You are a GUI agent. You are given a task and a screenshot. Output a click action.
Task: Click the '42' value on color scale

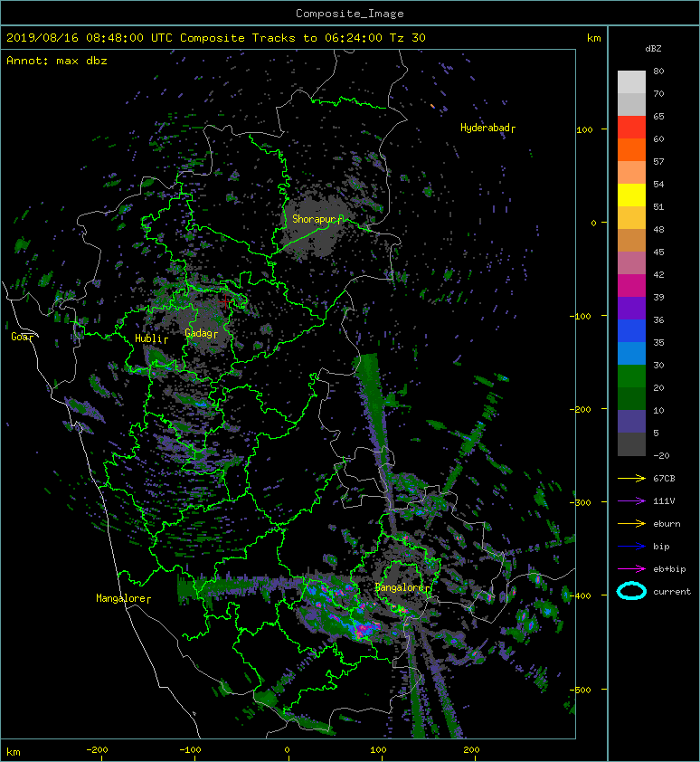(658, 274)
